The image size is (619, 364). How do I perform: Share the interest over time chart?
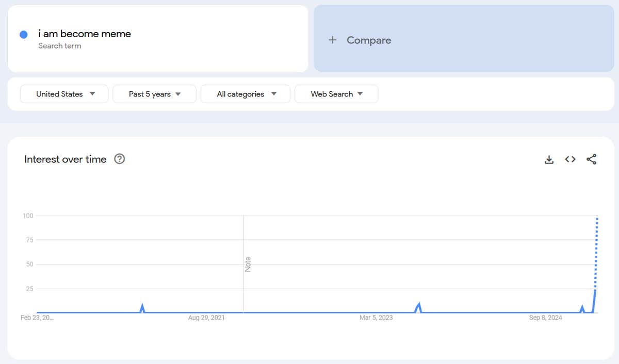[x=591, y=159]
